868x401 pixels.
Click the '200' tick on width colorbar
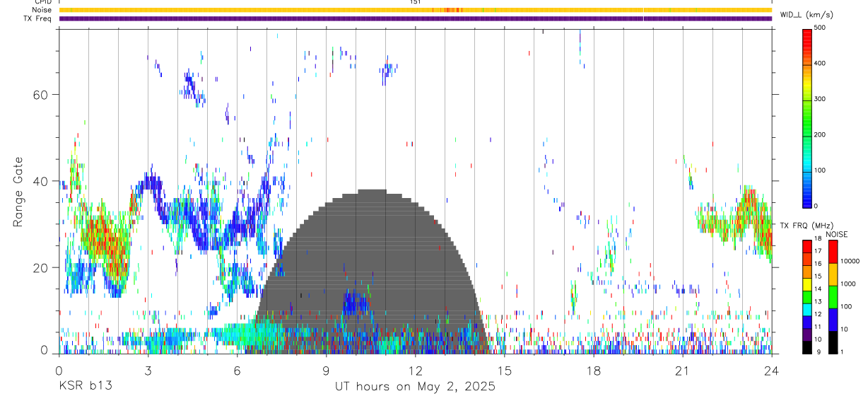[x=821, y=134]
